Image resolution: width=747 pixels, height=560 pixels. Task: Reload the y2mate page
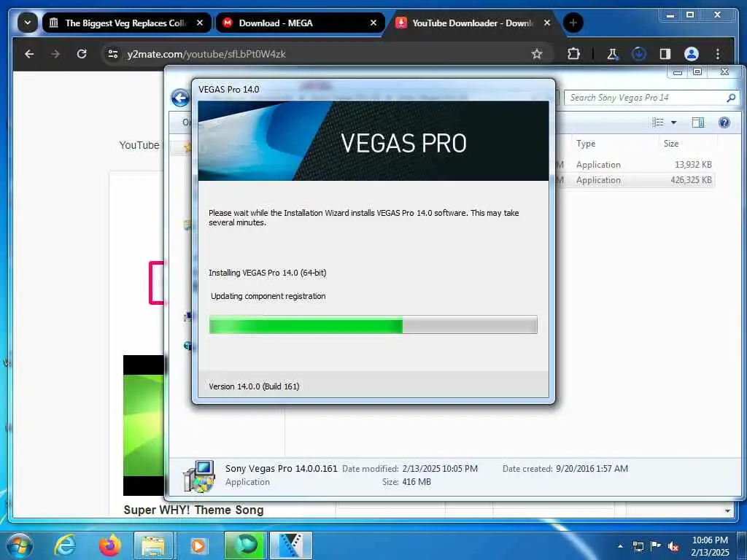click(x=82, y=54)
